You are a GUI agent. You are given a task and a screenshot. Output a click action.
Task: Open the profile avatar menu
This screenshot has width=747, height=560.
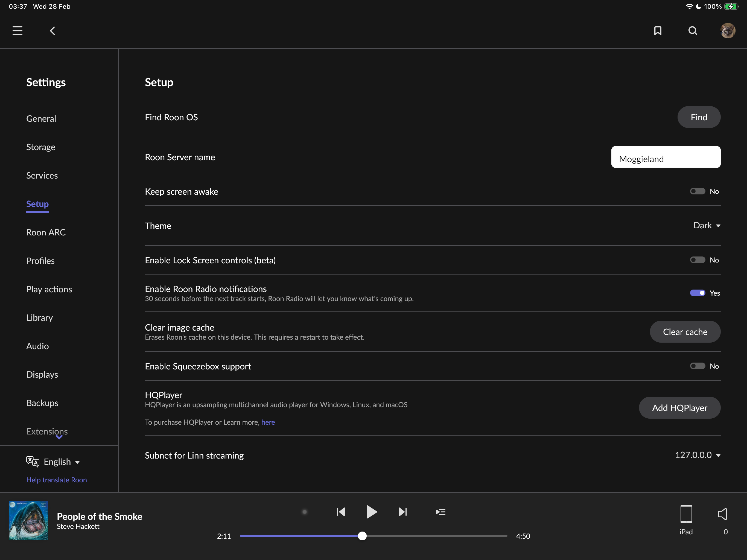point(728,31)
